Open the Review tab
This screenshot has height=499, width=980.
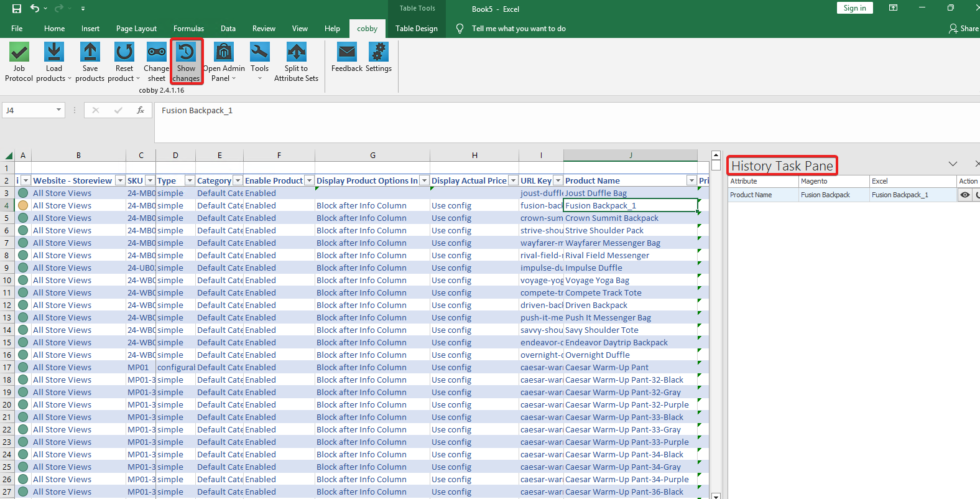point(264,29)
